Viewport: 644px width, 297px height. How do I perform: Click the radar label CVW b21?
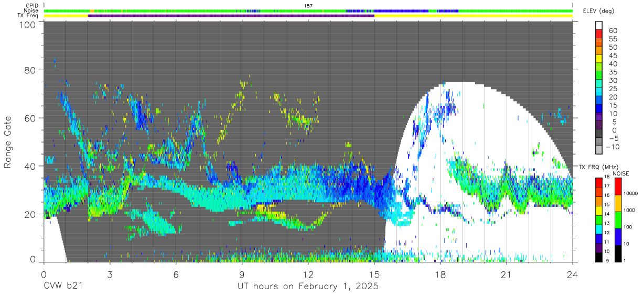click(63, 287)
